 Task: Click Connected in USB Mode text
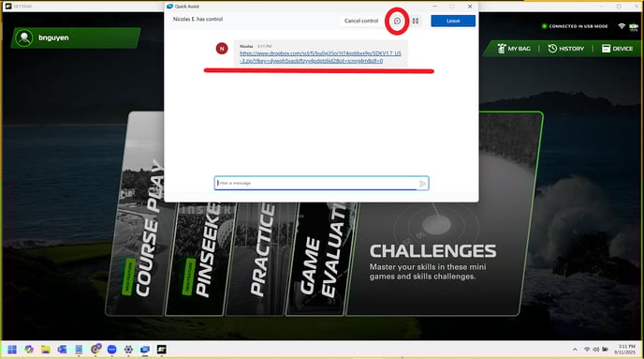pyautogui.click(x=578, y=26)
